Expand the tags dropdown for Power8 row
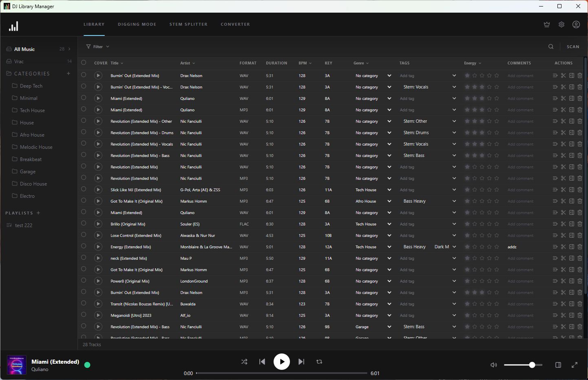The height and width of the screenshot is (380, 588). pos(454,281)
